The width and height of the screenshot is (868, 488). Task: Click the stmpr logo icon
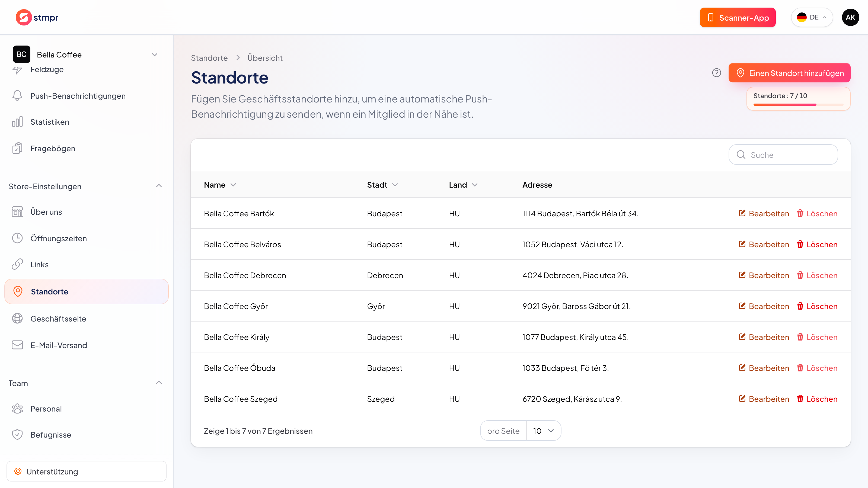[x=24, y=17]
